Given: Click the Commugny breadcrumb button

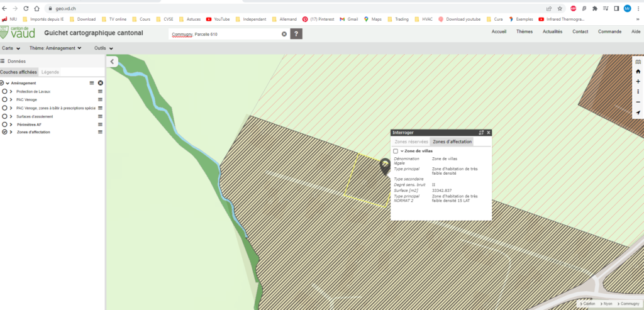Looking at the screenshot, I should pyautogui.click(x=628, y=304).
